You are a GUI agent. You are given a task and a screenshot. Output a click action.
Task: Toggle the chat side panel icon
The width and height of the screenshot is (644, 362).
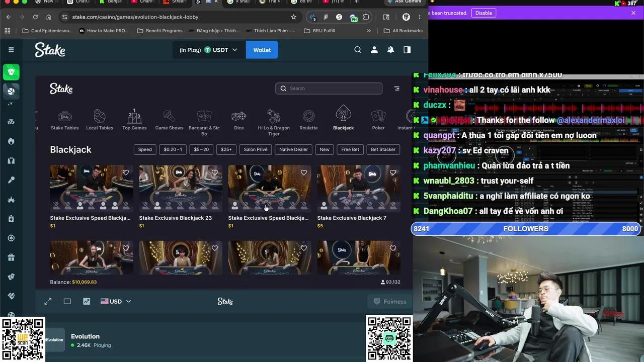[x=407, y=50]
